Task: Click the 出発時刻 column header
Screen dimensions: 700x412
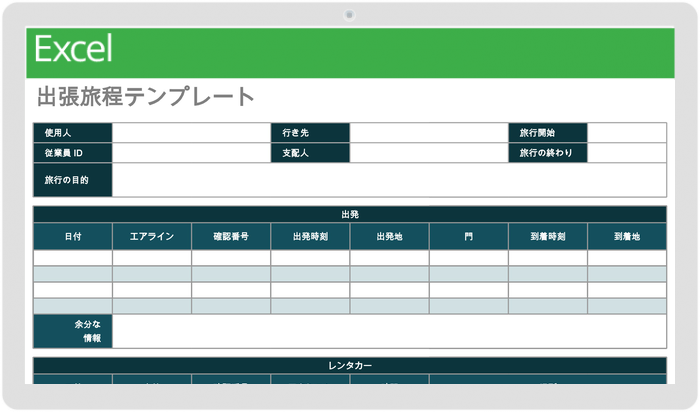Action: [310, 237]
